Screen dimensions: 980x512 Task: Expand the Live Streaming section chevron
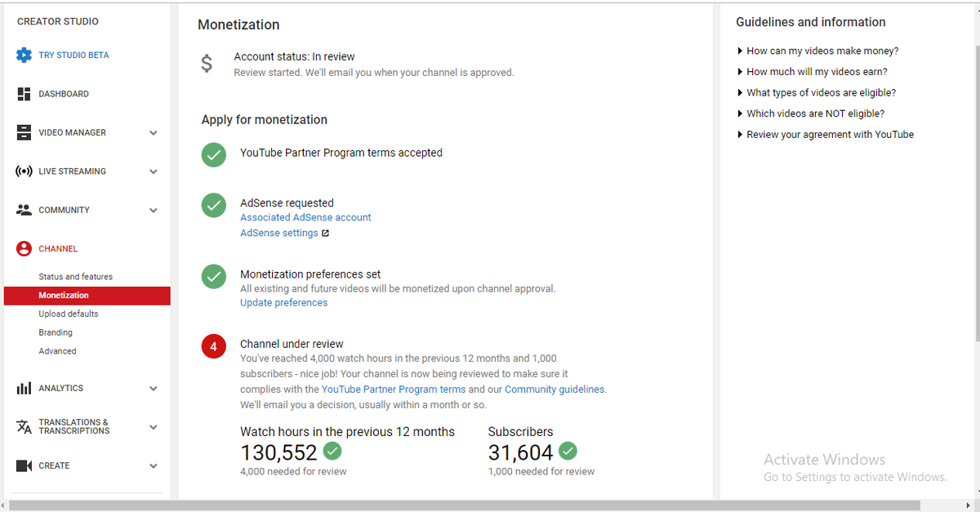coord(154,171)
